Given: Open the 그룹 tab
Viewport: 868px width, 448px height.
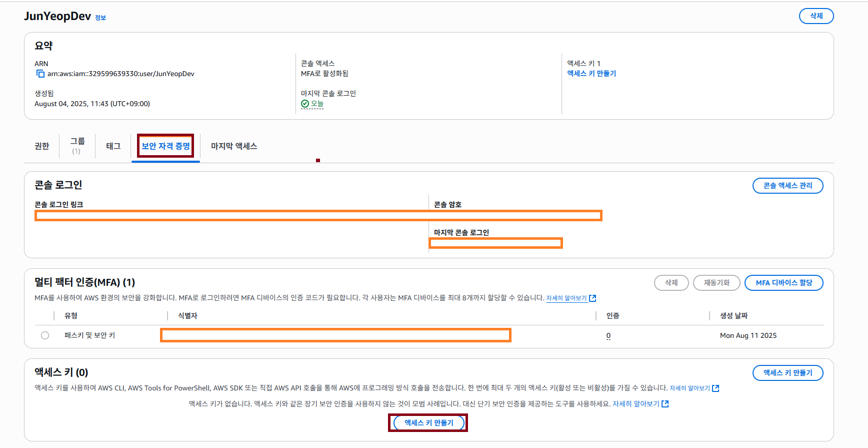Looking at the screenshot, I should (77, 146).
